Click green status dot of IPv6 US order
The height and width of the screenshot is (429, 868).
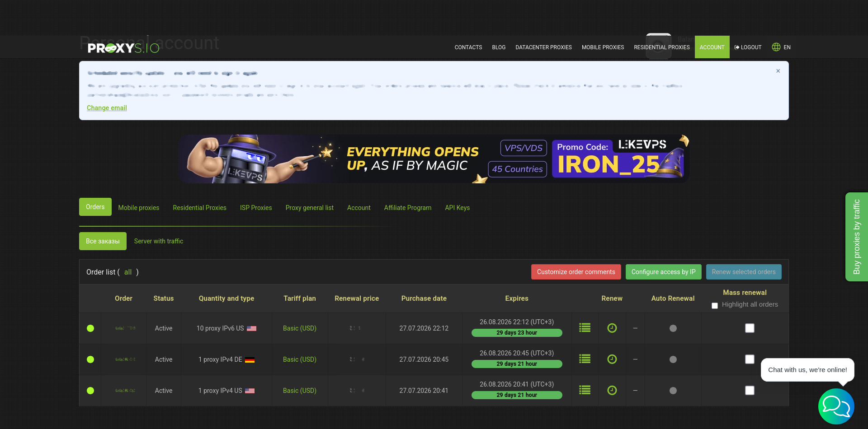[90, 328]
